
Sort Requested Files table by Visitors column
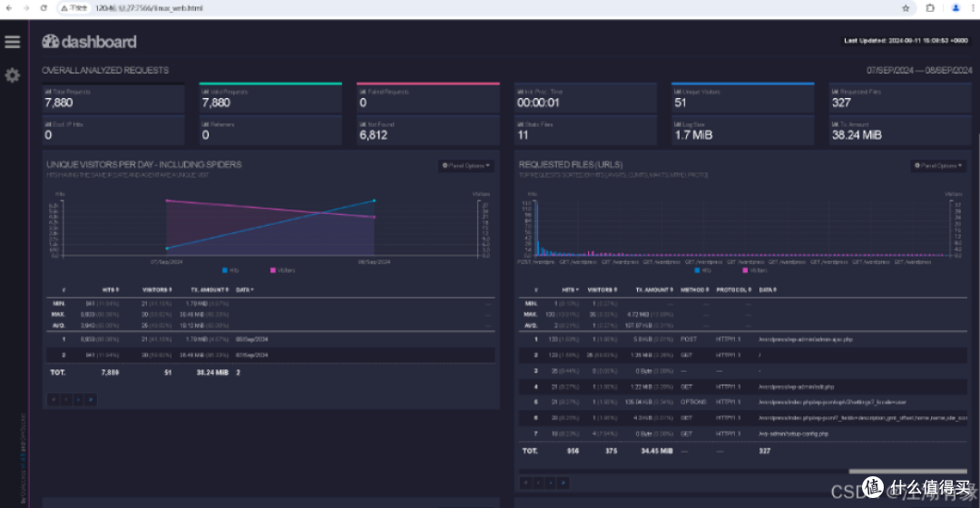[603, 290]
